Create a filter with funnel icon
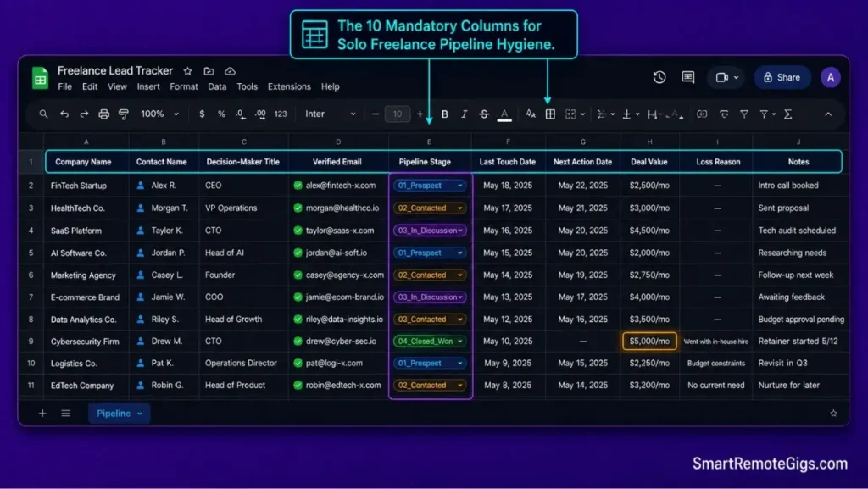Viewport: 868px width, 489px height. pyautogui.click(x=744, y=114)
